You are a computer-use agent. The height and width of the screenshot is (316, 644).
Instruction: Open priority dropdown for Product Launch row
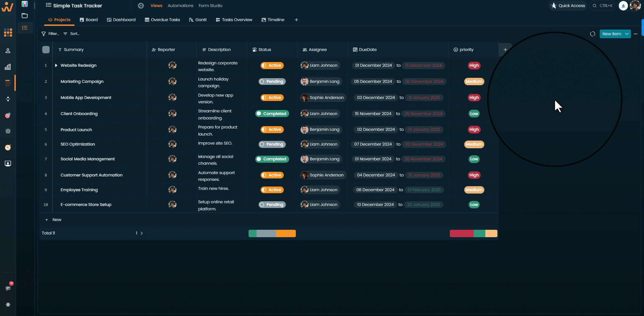[x=474, y=130]
